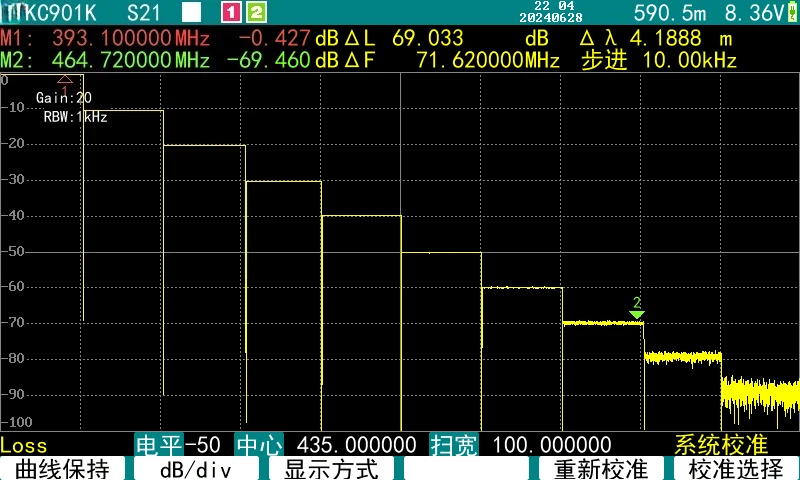The image size is (800, 480).
Task: Click the 电平 level field showing -50
Action: click(x=178, y=445)
